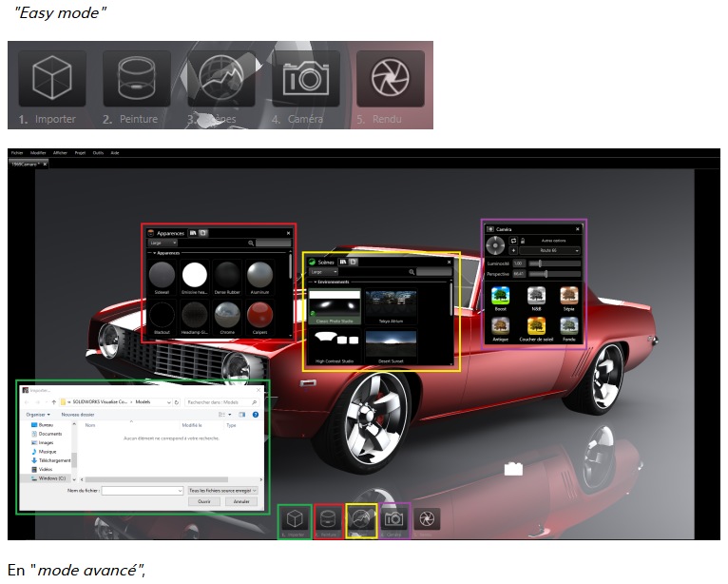The height and width of the screenshot is (584, 728).
Task: Click the Rendu aperture icon in the top banner
Action: pos(391,78)
